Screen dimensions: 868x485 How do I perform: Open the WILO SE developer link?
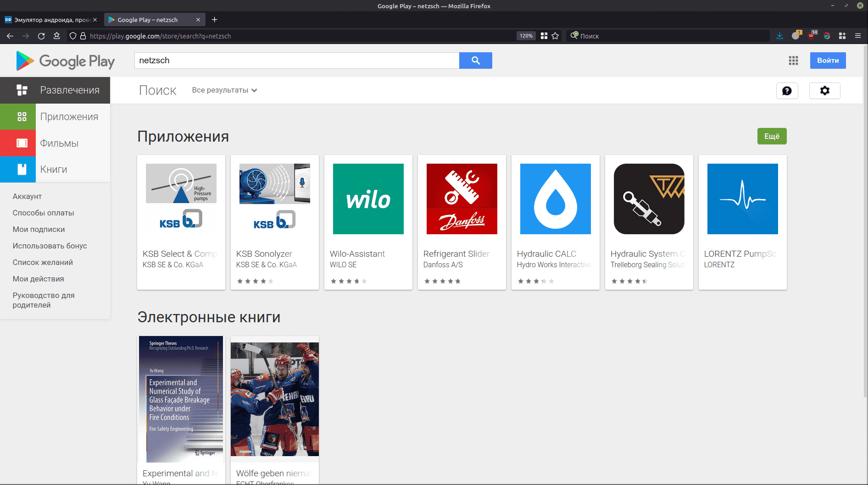tap(343, 265)
